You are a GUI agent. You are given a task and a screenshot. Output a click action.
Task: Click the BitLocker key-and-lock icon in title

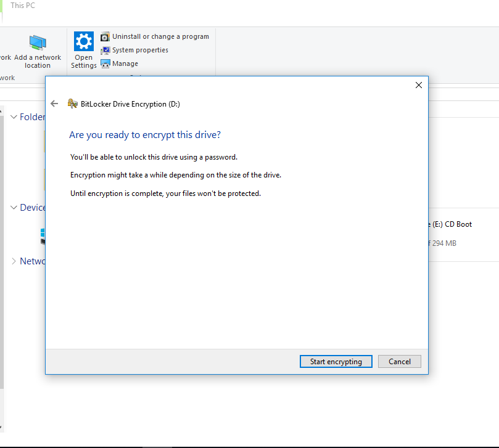click(73, 104)
